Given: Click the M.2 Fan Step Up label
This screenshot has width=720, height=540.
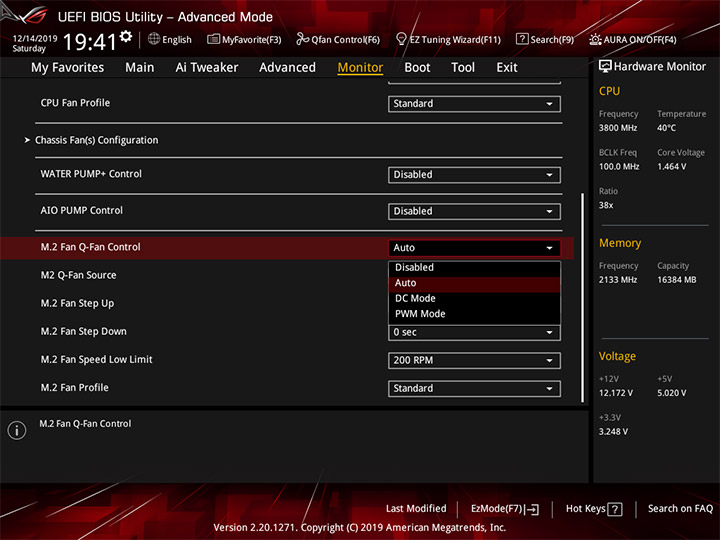Looking at the screenshot, I should coord(77,304).
